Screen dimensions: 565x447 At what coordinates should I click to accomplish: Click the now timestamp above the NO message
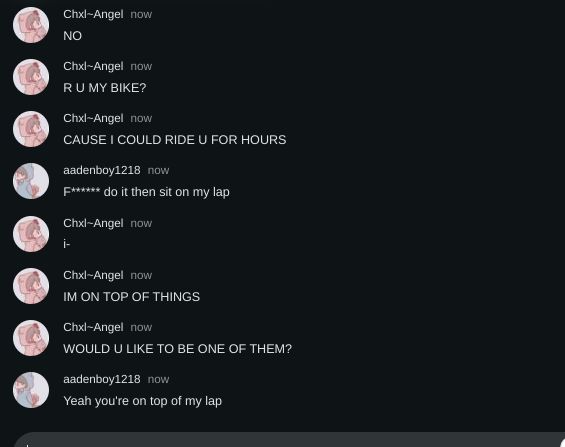click(141, 15)
